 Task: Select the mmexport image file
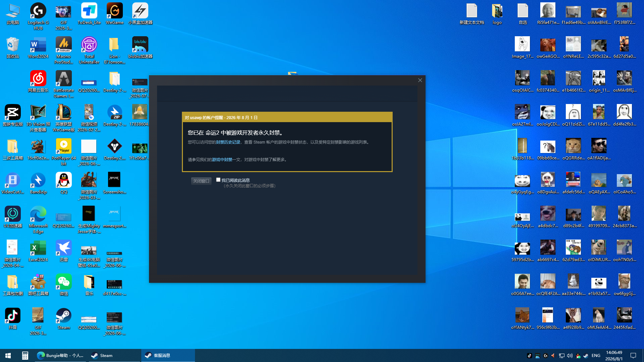pyautogui.click(x=114, y=217)
